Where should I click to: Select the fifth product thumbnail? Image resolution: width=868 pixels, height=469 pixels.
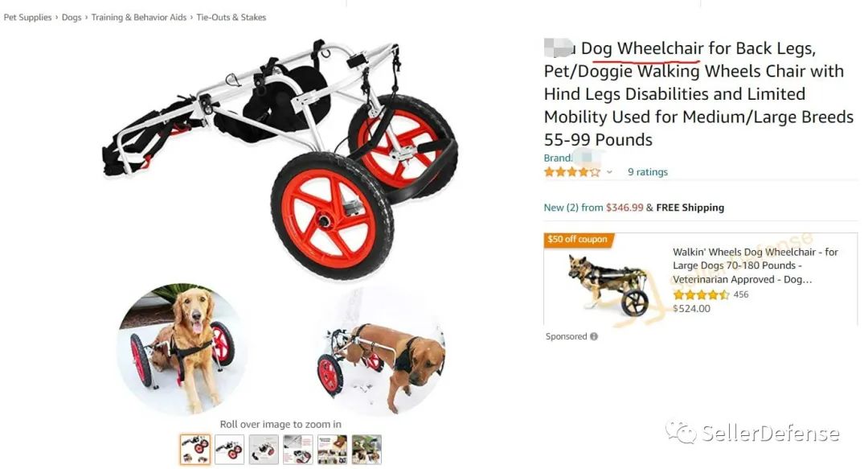332,449
